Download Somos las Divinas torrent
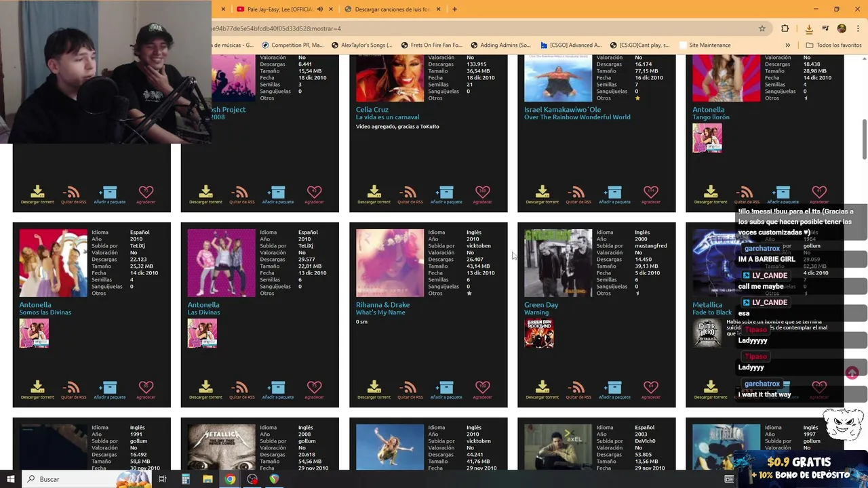Viewport: 868px width, 488px height. tap(38, 390)
